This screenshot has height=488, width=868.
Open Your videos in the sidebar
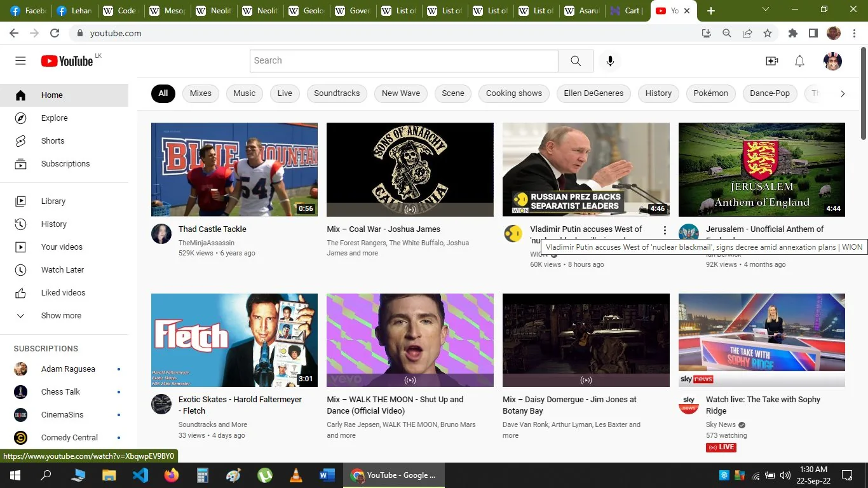(x=64, y=247)
